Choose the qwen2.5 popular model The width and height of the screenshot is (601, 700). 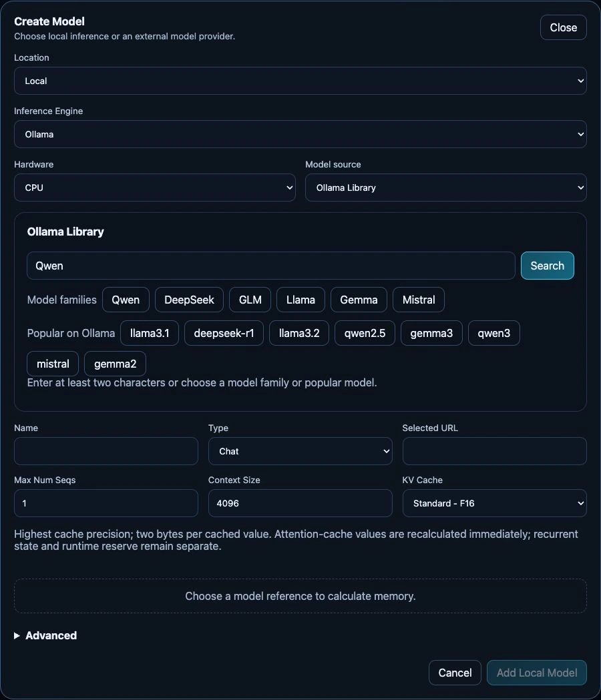[365, 333]
